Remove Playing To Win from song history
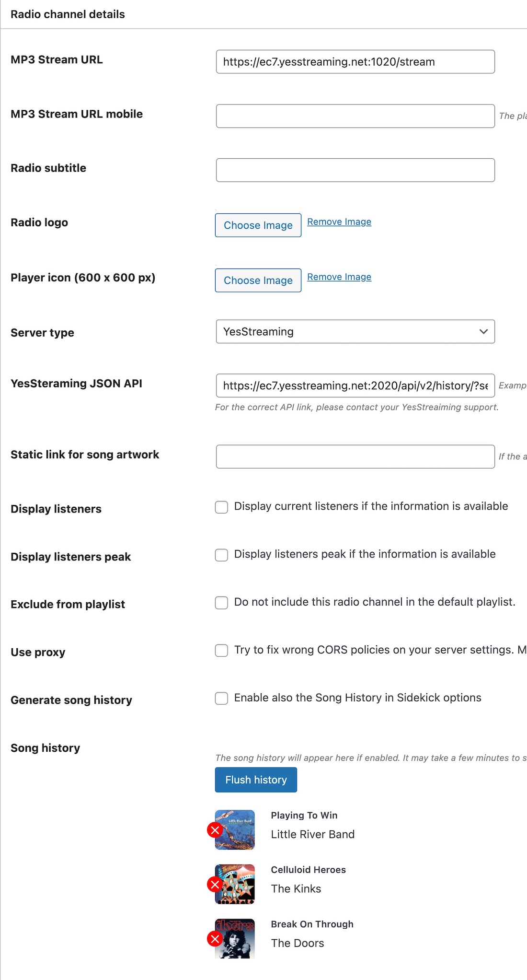The image size is (527, 980). (x=215, y=830)
